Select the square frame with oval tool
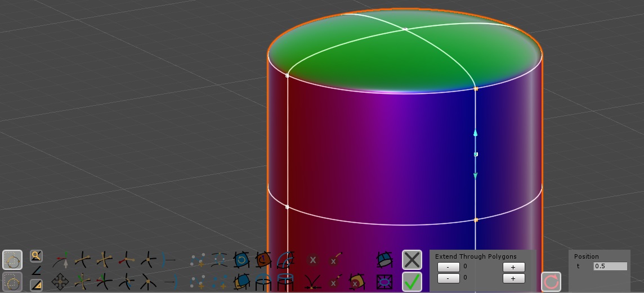Viewport: 644px width, 293px height. point(384,282)
